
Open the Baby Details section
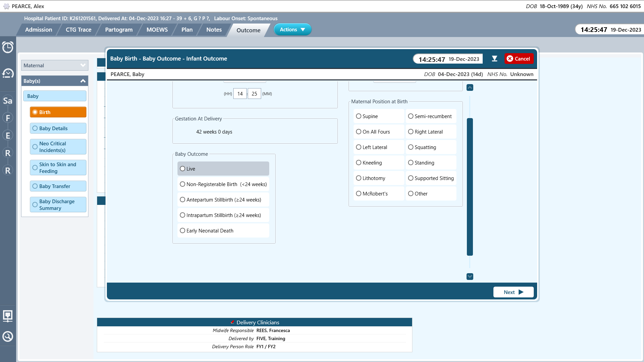point(58,128)
